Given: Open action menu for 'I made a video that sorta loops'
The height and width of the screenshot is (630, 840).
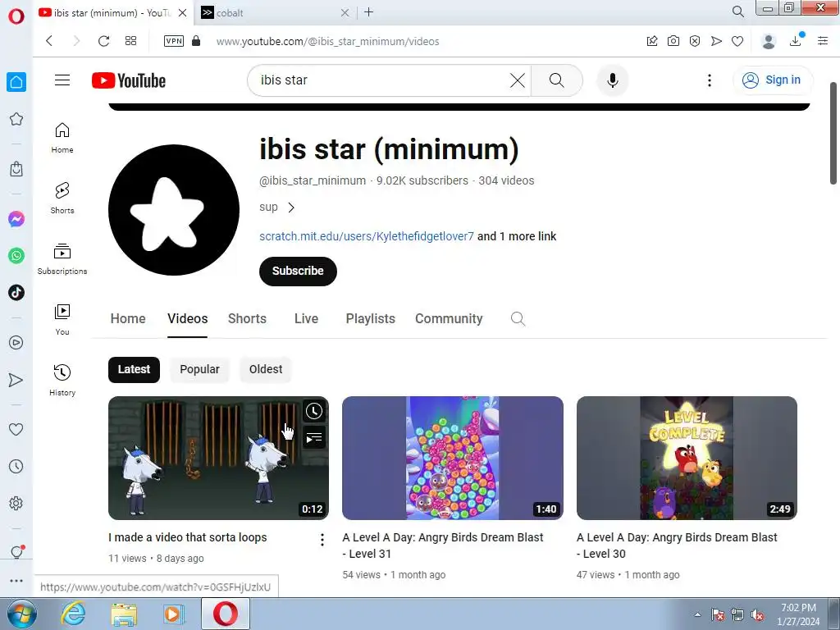Looking at the screenshot, I should coord(322,540).
